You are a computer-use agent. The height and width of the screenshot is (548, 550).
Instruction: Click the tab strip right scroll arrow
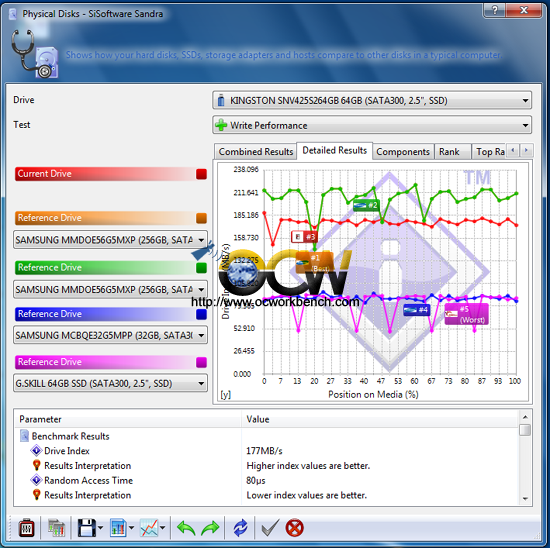[526, 151]
